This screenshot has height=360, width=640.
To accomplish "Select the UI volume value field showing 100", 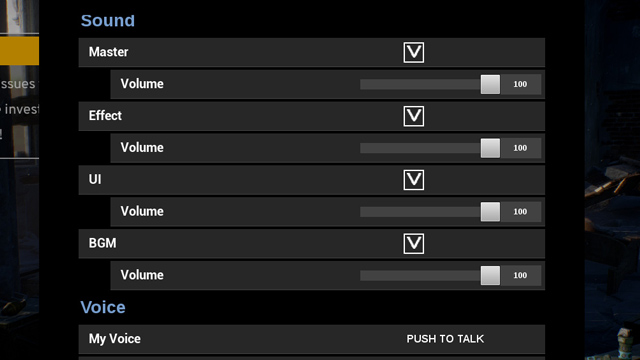I will click(520, 211).
